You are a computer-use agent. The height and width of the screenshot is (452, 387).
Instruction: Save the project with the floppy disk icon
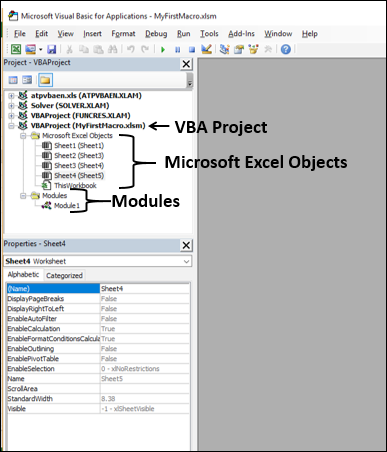tap(51, 49)
